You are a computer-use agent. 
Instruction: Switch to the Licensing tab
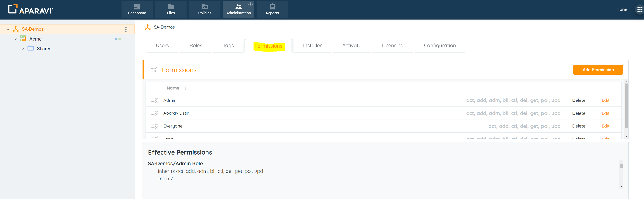(x=392, y=46)
